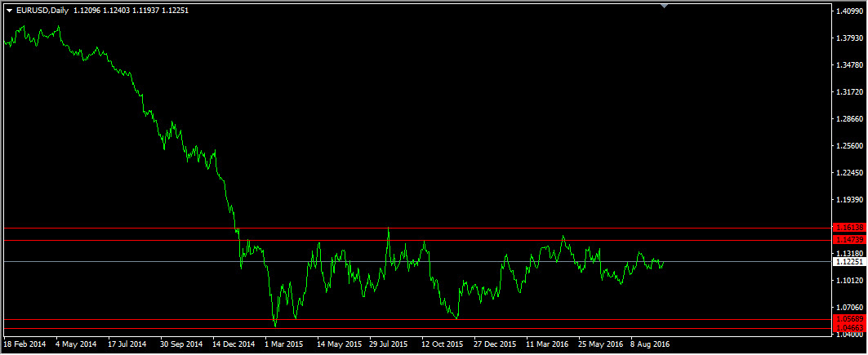The height and width of the screenshot is (355, 868).
Task: Click the white current price label 1.12251
Action: pos(848,261)
